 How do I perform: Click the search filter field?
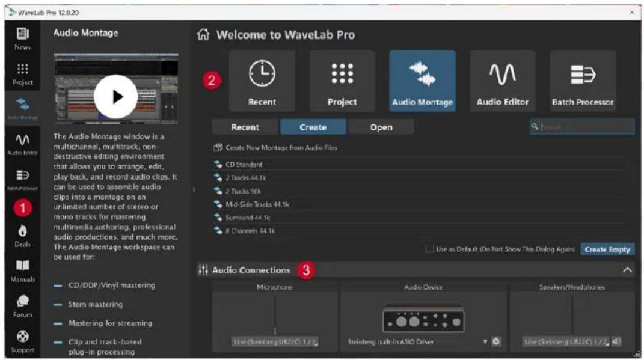pyautogui.click(x=583, y=127)
